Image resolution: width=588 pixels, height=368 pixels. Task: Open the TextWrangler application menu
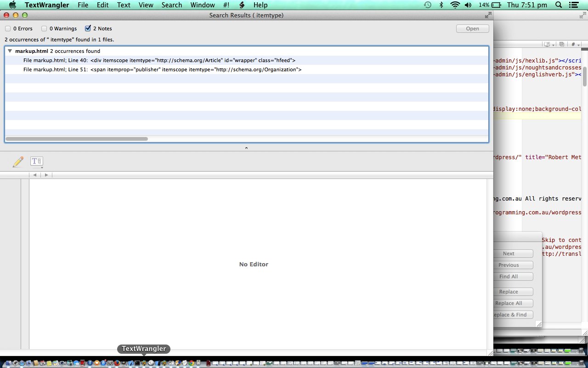[47, 5]
